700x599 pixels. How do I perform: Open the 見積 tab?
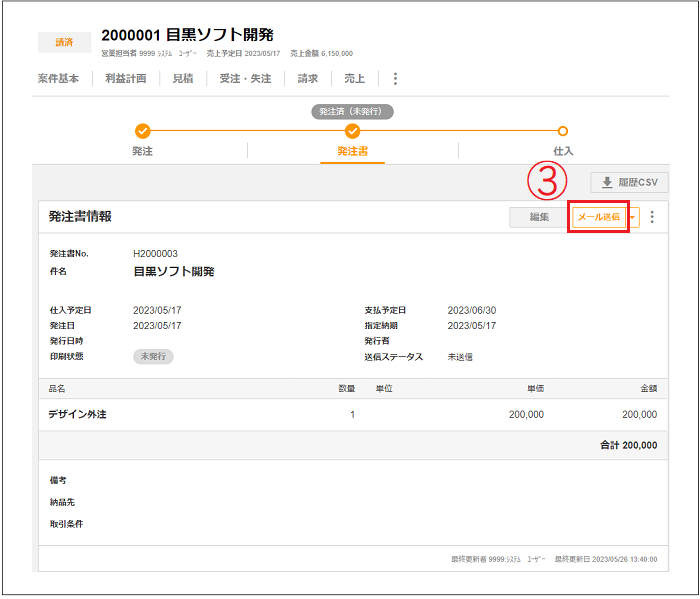[x=183, y=79]
